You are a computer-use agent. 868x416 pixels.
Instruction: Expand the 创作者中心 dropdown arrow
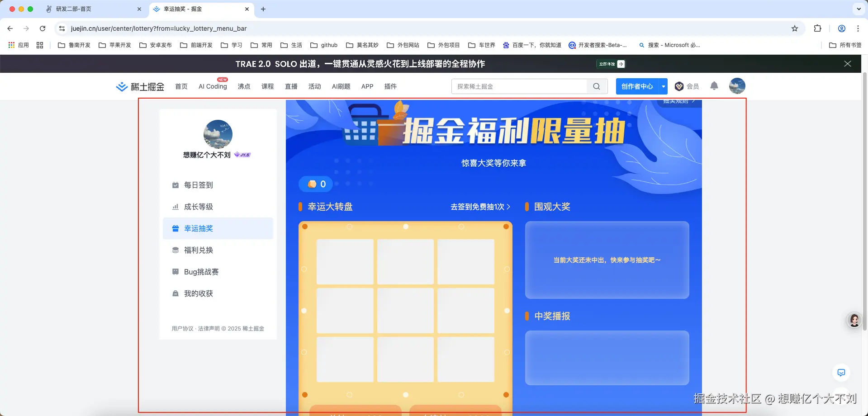point(663,86)
